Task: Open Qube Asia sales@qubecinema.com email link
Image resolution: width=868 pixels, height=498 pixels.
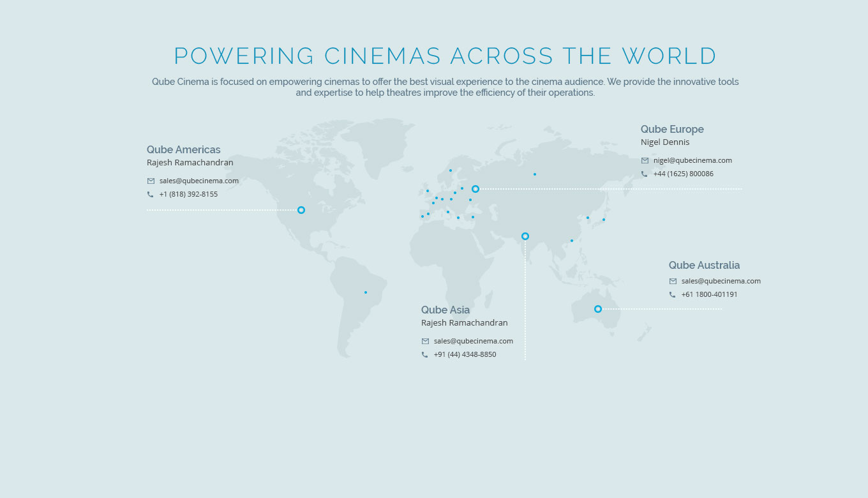Action: pos(474,341)
